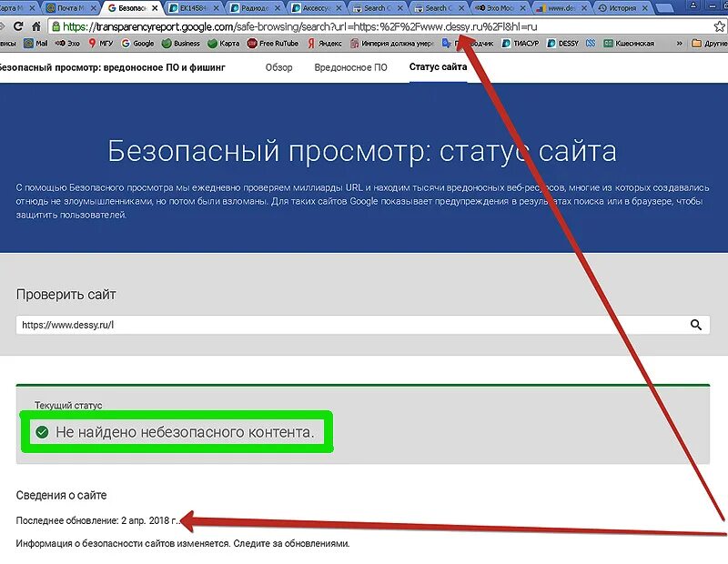The image size is (728, 564).
Task: Open the Free RuTube bookmark
Action: point(273,43)
